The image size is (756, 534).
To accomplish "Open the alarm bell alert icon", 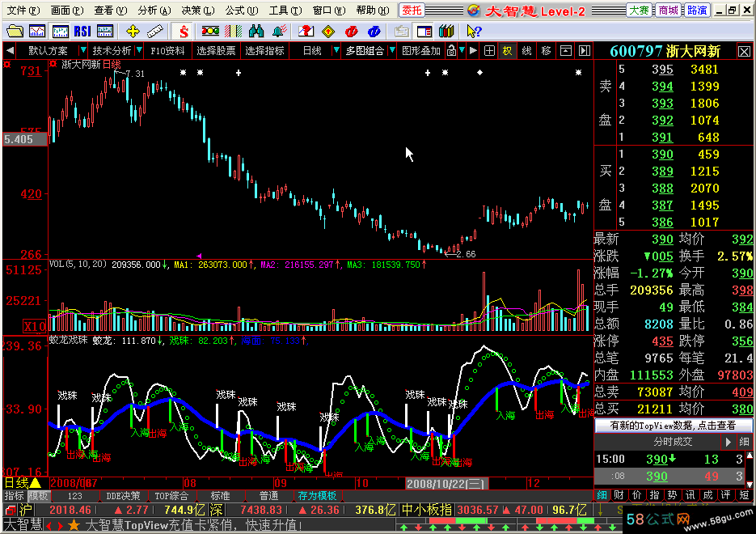I will pyautogui.click(x=279, y=32).
